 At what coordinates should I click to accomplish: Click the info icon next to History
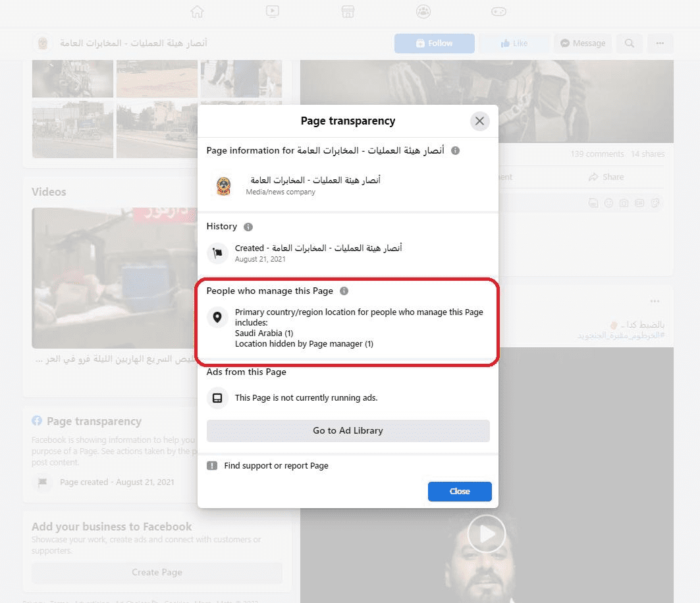(x=248, y=227)
